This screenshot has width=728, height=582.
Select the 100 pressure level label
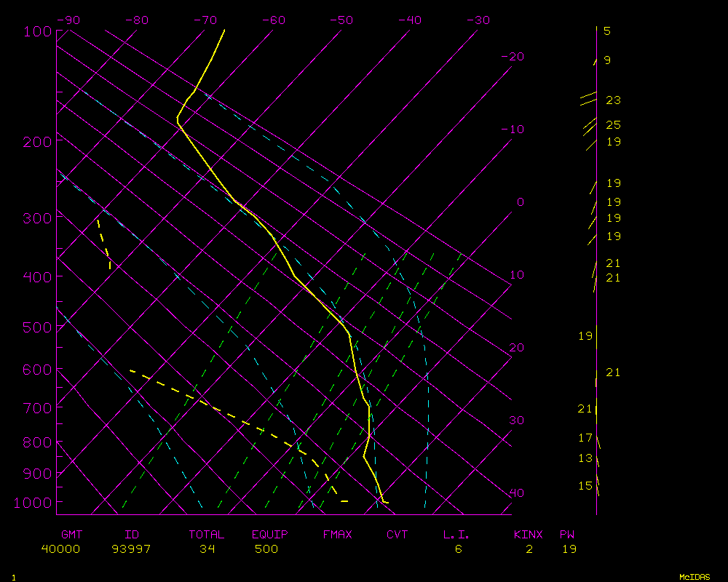coord(38,31)
